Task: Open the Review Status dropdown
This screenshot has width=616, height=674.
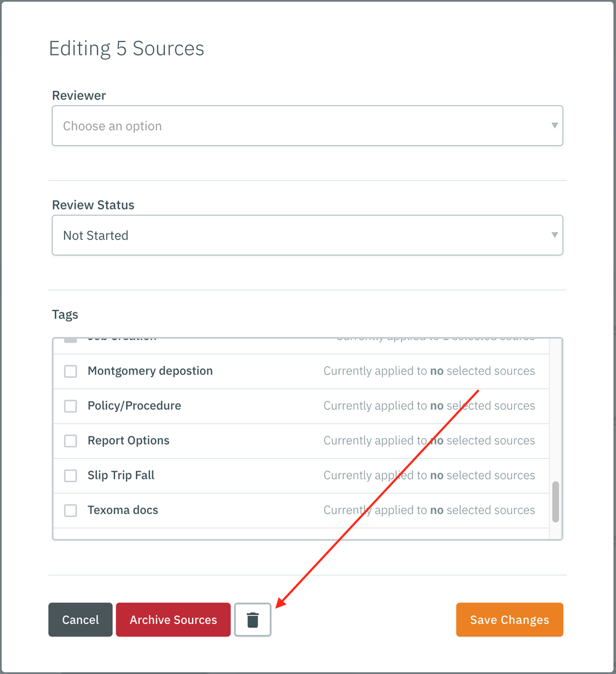Action: tap(308, 235)
